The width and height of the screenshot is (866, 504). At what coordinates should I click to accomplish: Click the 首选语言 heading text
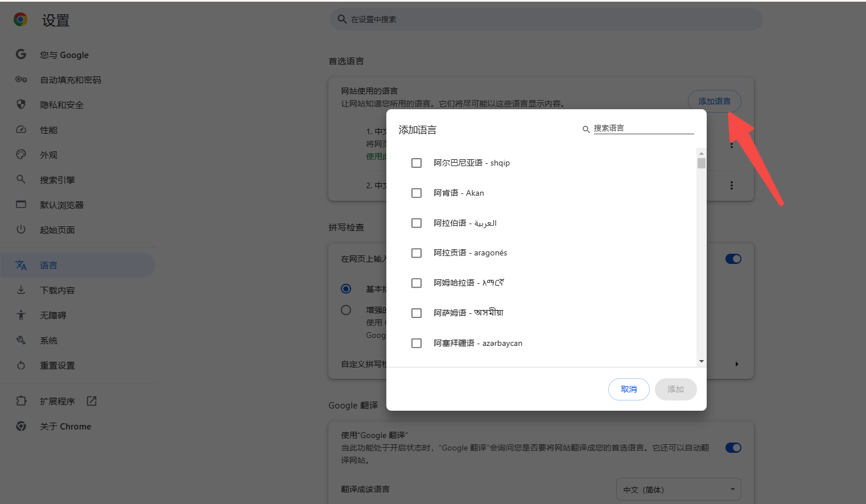coord(346,61)
